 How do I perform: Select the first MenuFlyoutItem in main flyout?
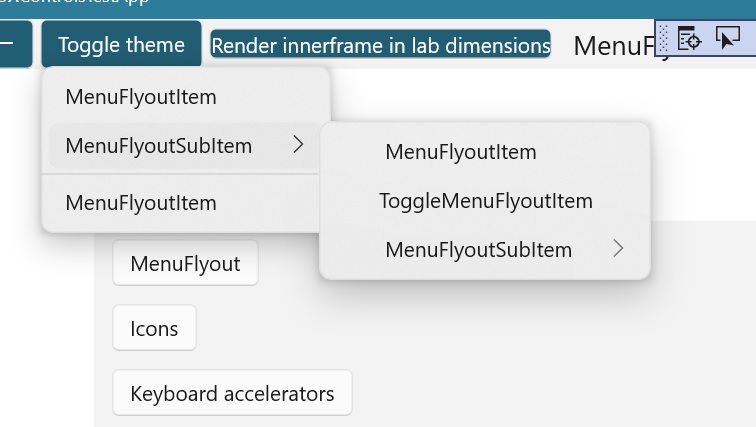(141, 97)
